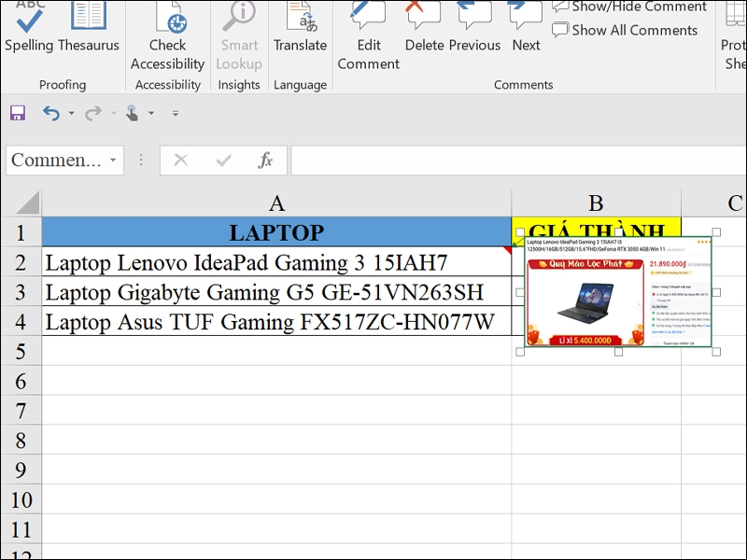Undo the last action
The image size is (747, 560).
click(51, 113)
